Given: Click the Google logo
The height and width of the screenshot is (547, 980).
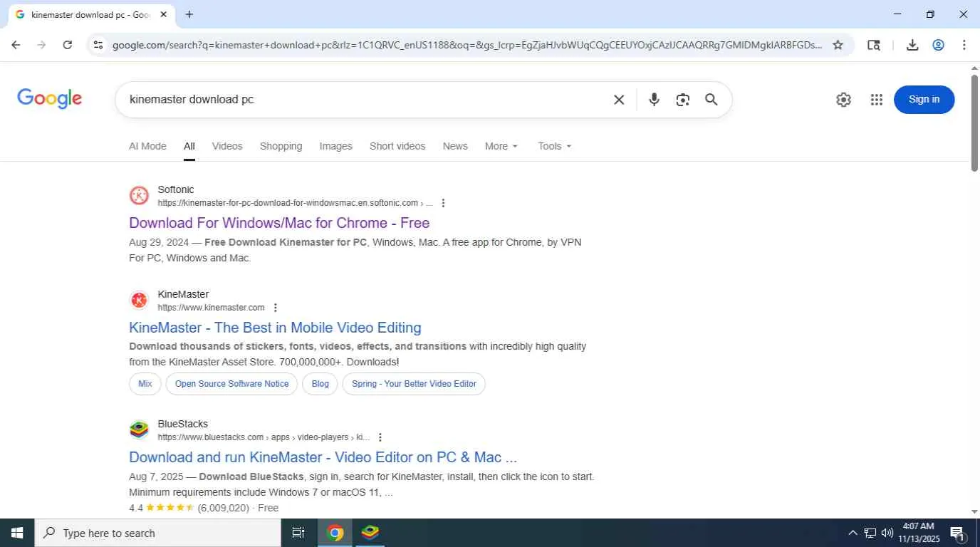Looking at the screenshot, I should pyautogui.click(x=49, y=98).
